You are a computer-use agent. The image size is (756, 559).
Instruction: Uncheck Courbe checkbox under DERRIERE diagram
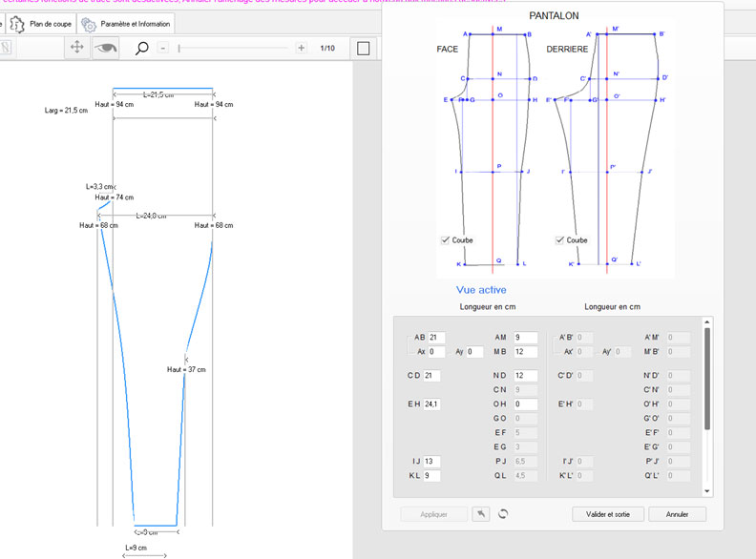560,240
